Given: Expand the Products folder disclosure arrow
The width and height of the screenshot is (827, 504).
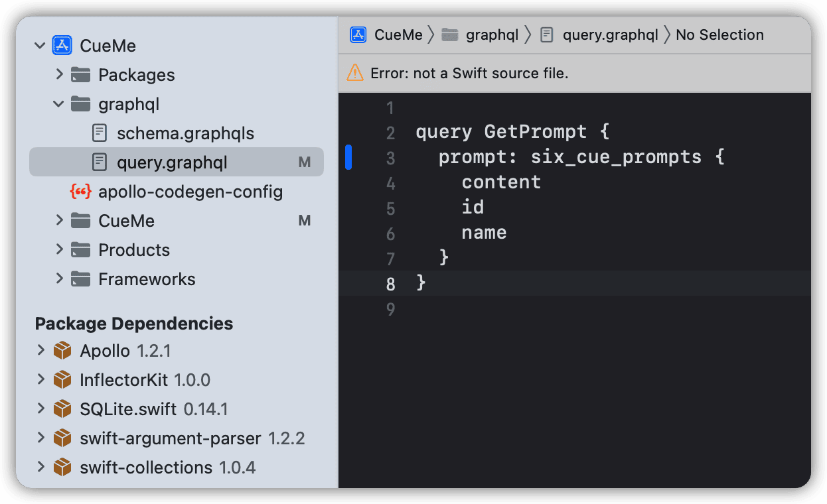Looking at the screenshot, I should (x=59, y=249).
